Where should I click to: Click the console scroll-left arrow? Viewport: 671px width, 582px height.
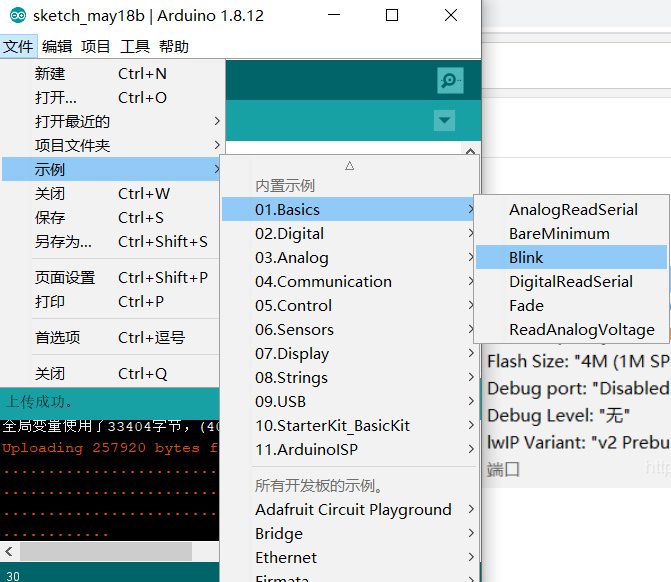[9, 551]
